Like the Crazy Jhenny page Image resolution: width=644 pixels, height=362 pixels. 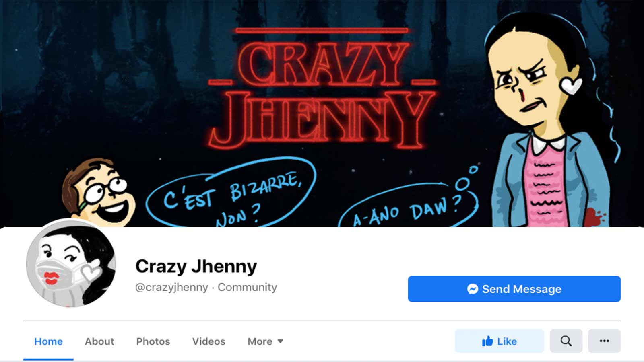tap(500, 341)
